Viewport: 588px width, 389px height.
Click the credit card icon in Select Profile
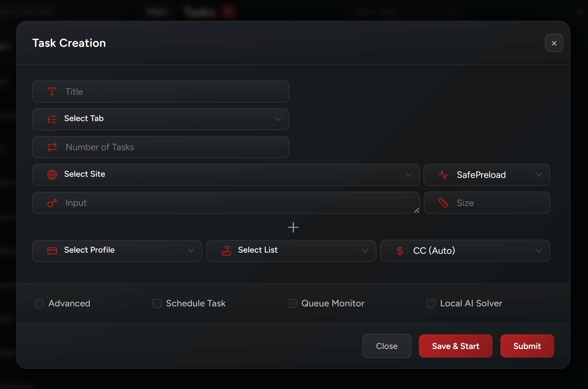pyautogui.click(x=52, y=251)
